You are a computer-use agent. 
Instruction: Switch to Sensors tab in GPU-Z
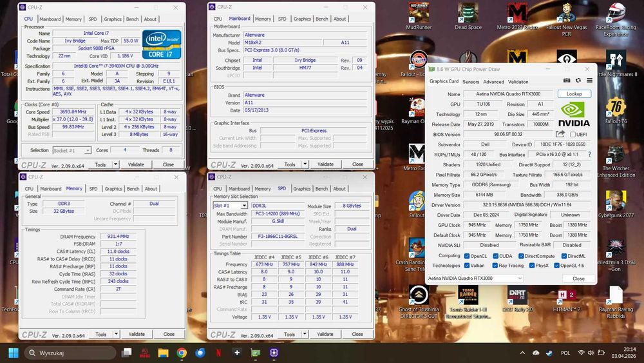(471, 82)
